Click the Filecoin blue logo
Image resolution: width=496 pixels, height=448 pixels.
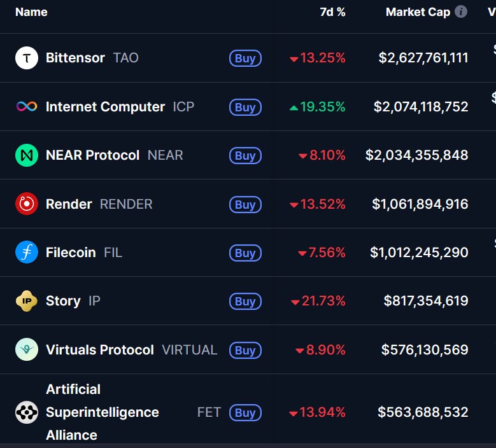(26, 253)
